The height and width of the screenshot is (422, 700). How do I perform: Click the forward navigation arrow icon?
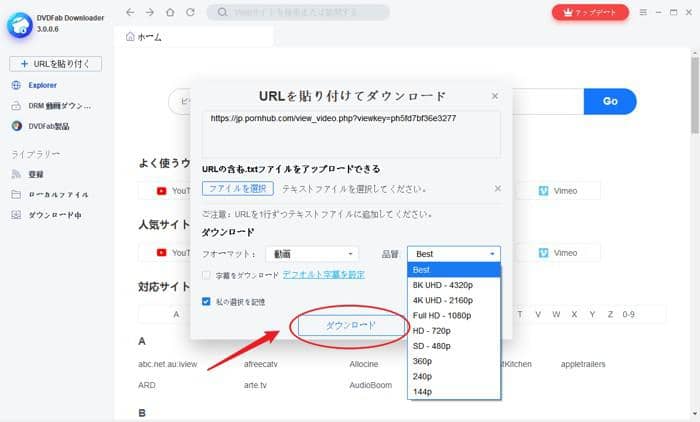(x=149, y=12)
